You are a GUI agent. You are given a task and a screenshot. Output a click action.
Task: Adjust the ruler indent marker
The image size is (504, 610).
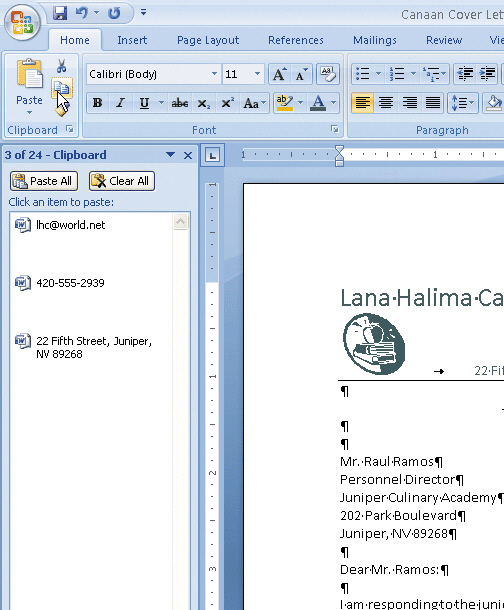[x=339, y=156]
